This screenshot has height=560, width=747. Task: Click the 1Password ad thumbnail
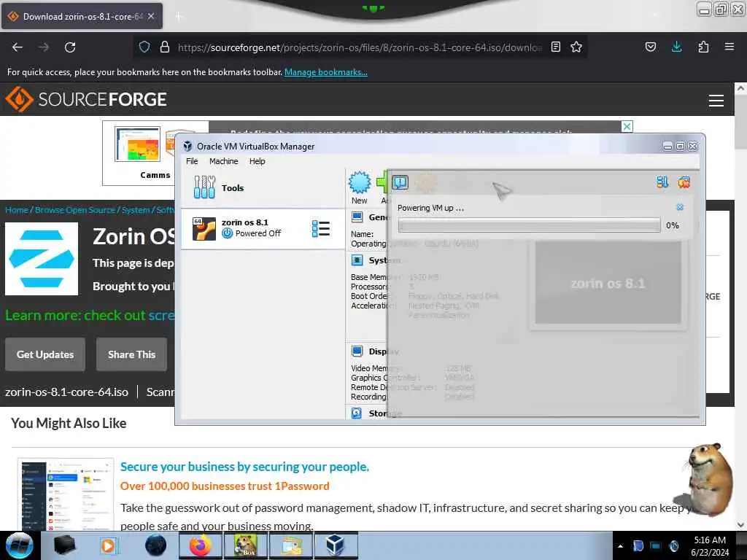(x=66, y=494)
